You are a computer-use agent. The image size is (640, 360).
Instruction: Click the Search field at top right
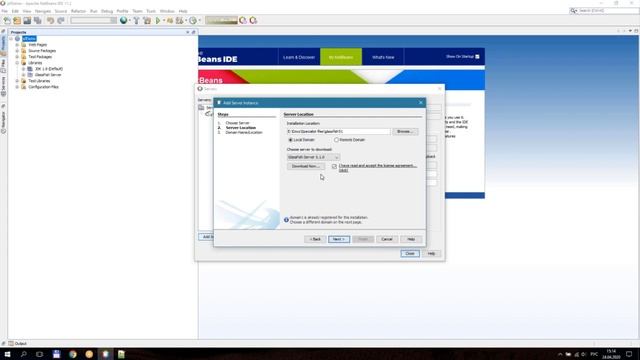click(604, 11)
